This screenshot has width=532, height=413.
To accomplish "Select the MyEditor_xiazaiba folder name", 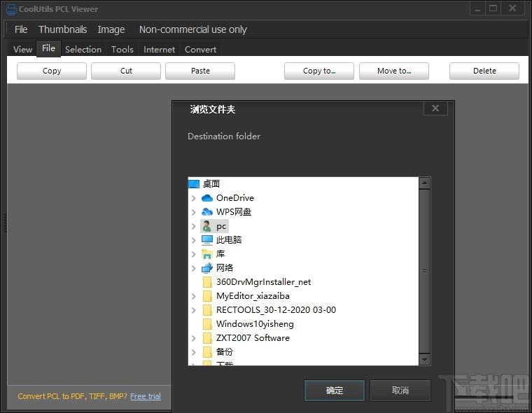I will (x=253, y=296).
